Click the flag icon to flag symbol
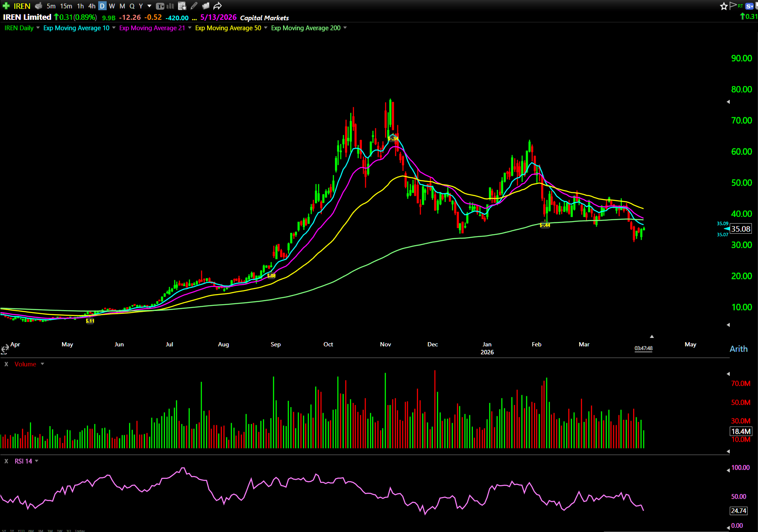 [733, 5]
